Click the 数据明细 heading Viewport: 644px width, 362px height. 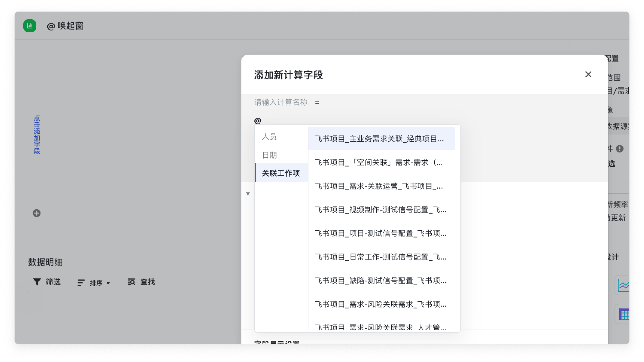click(x=45, y=262)
